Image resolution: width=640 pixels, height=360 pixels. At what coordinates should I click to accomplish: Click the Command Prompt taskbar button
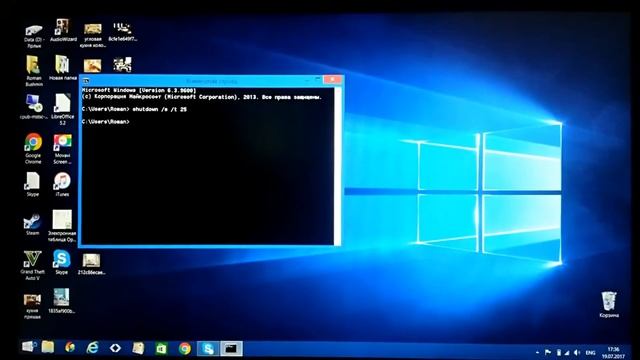click(231, 348)
